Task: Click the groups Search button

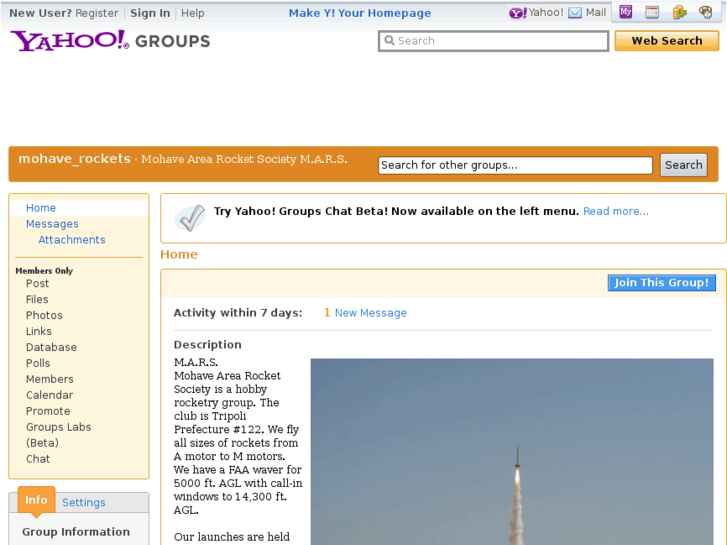Action: (x=683, y=165)
